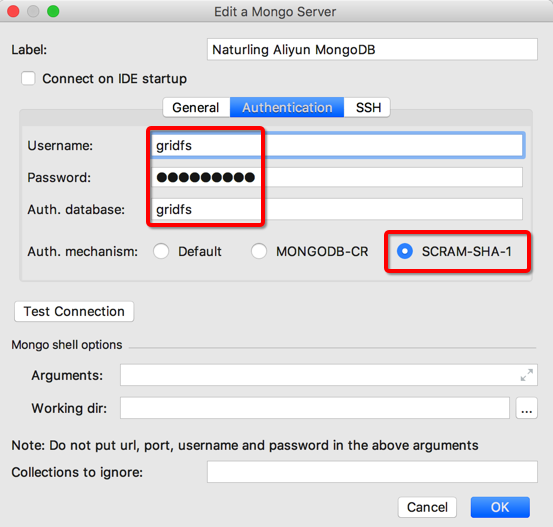Focus the Collections to ignore field
553x527 pixels.
coord(372,472)
